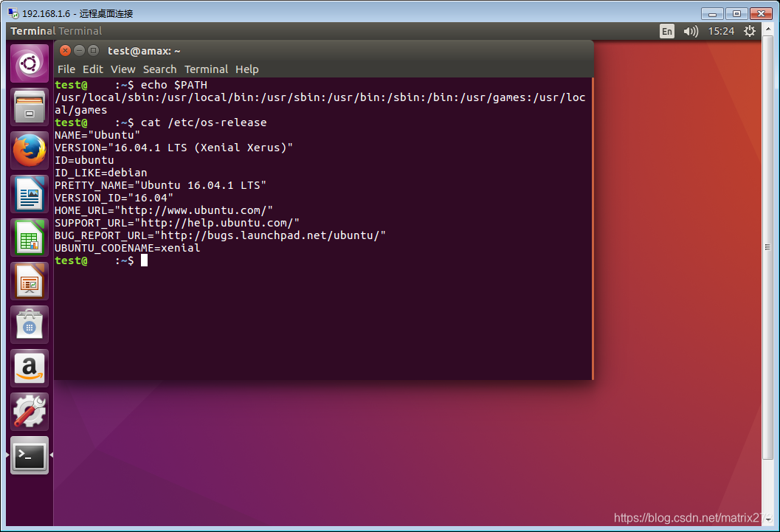The image size is (780, 532).
Task: Restore down the remote desktop connection window
Action: [736, 13]
